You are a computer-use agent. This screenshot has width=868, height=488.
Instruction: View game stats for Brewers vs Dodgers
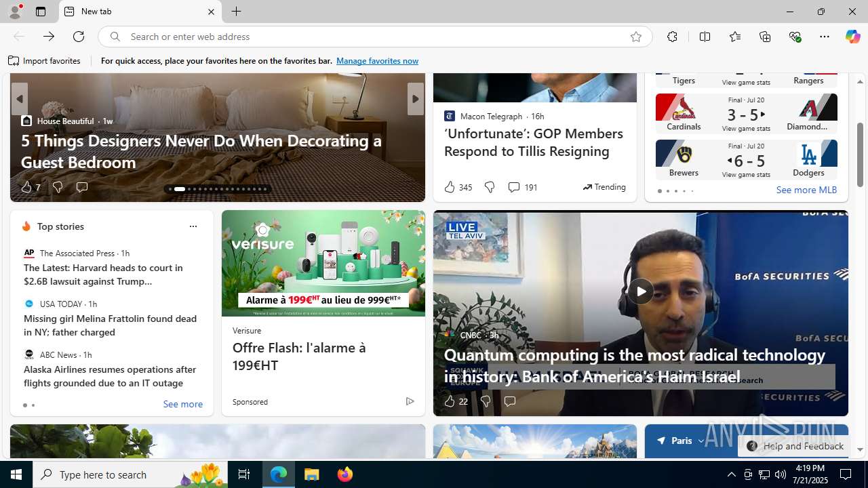(x=746, y=174)
